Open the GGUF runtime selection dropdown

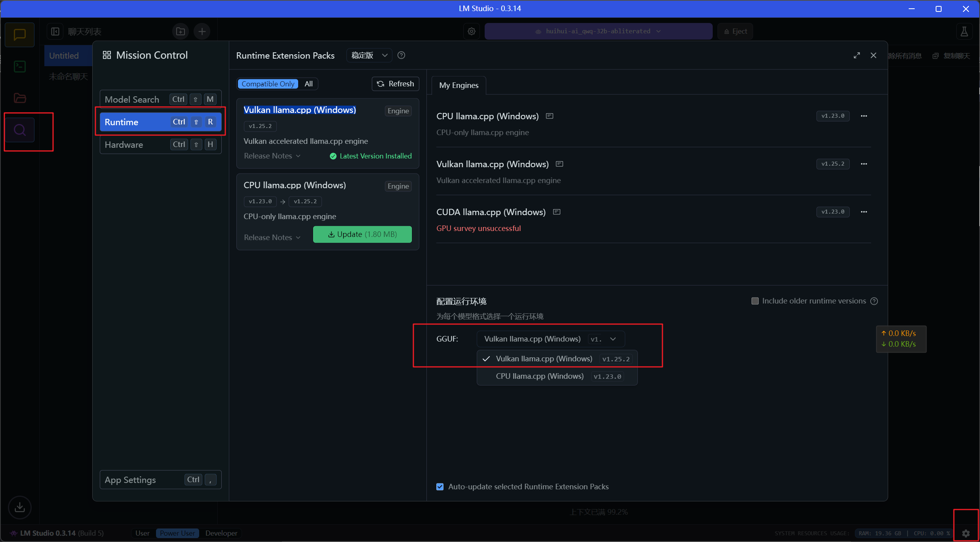tap(550, 339)
